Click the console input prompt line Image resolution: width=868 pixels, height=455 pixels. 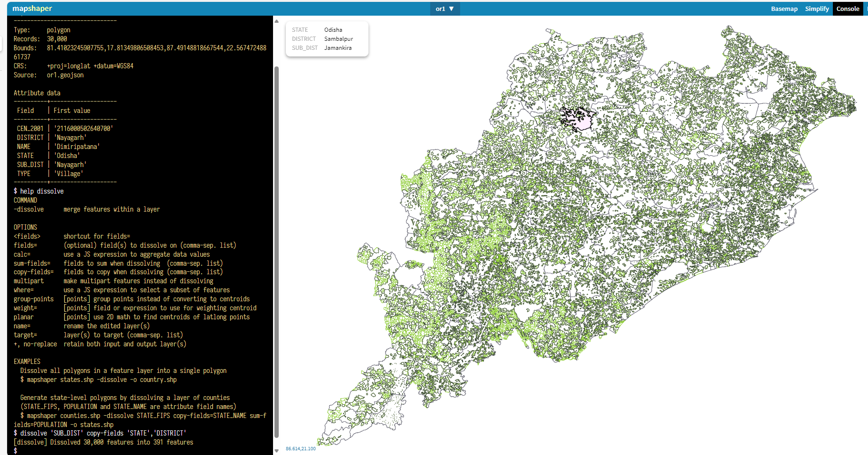coord(140,451)
